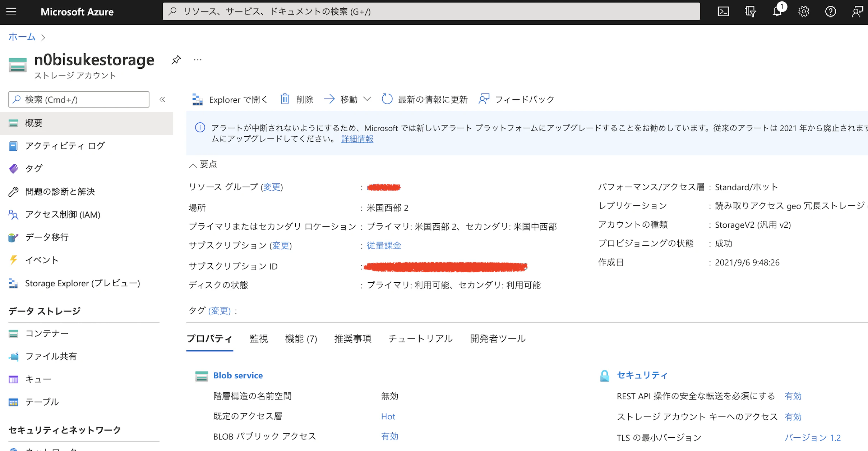Click 詳細情報 link in alert banner
This screenshot has height=451, width=868.
tap(357, 139)
